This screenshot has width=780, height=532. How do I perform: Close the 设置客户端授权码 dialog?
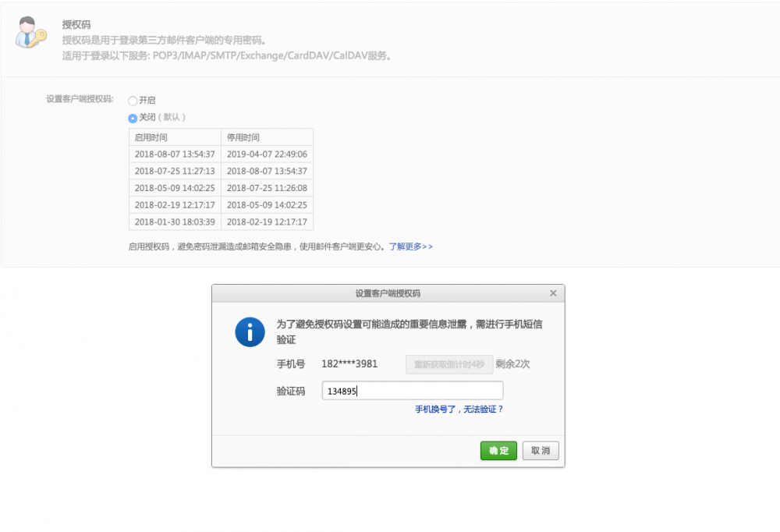[x=554, y=293]
